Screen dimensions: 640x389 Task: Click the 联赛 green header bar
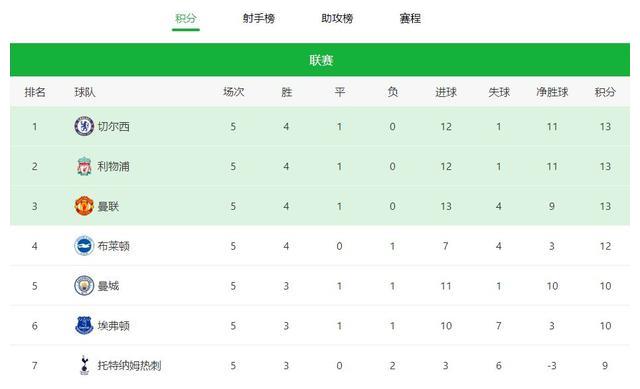pos(320,60)
